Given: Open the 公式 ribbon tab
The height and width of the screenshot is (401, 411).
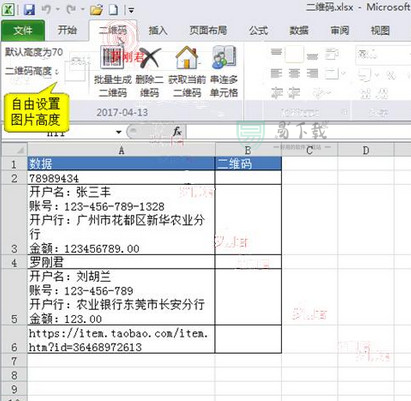Looking at the screenshot, I should pyautogui.click(x=258, y=31).
